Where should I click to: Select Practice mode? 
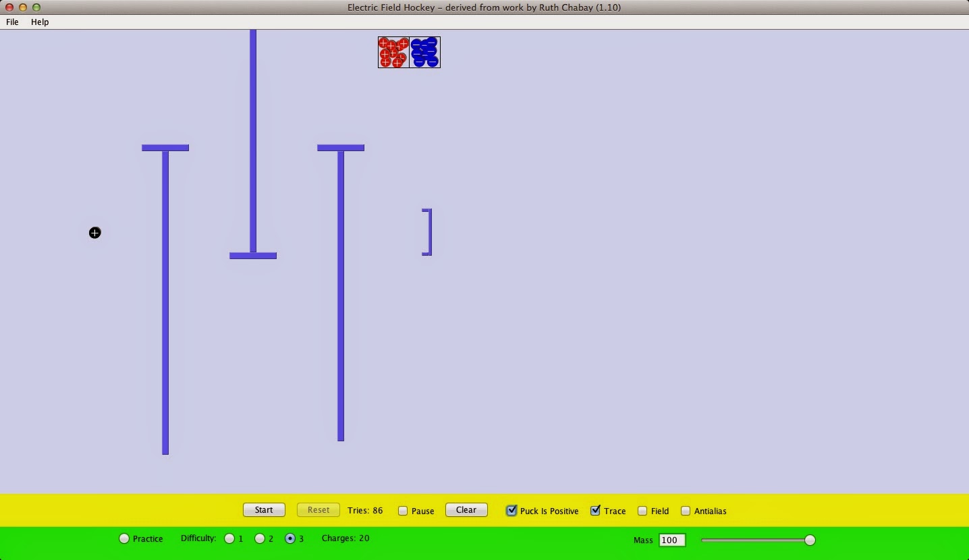point(124,538)
